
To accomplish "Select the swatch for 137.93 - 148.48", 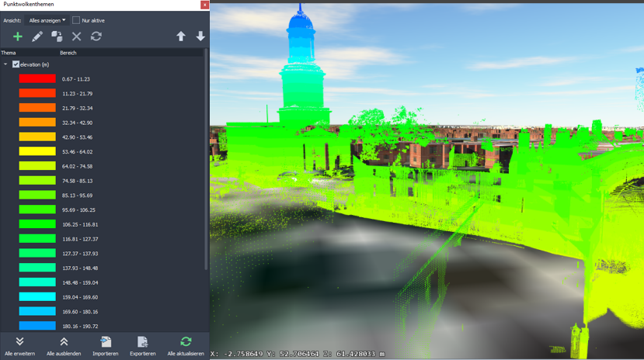I will tap(37, 268).
